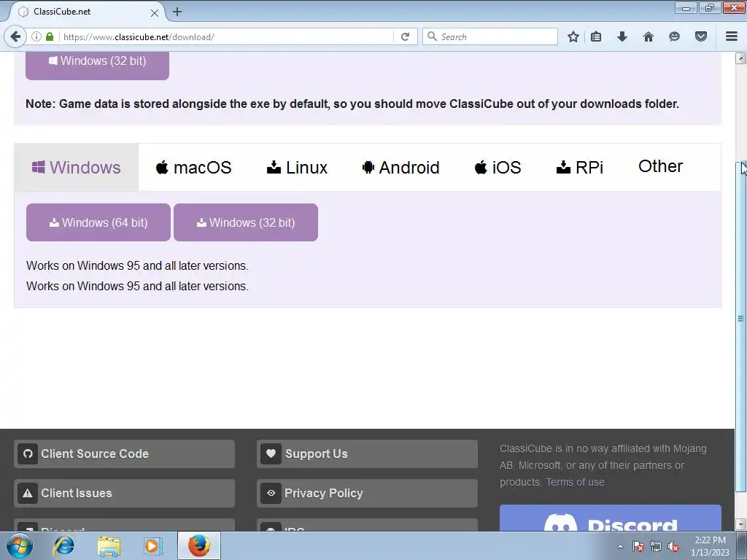Show bookmarks list icon in toolbar
This screenshot has height=560, width=747.
[x=595, y=36]
